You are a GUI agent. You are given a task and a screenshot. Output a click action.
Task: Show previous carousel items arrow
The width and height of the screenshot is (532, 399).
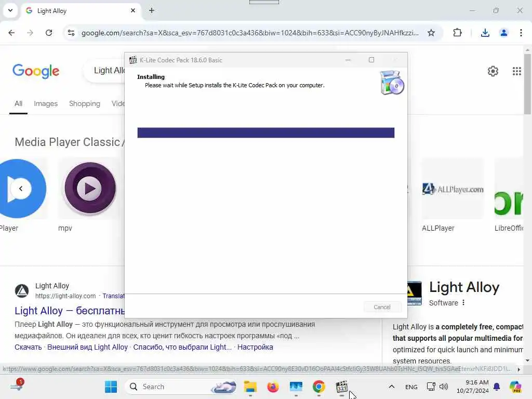pos(21,188)
